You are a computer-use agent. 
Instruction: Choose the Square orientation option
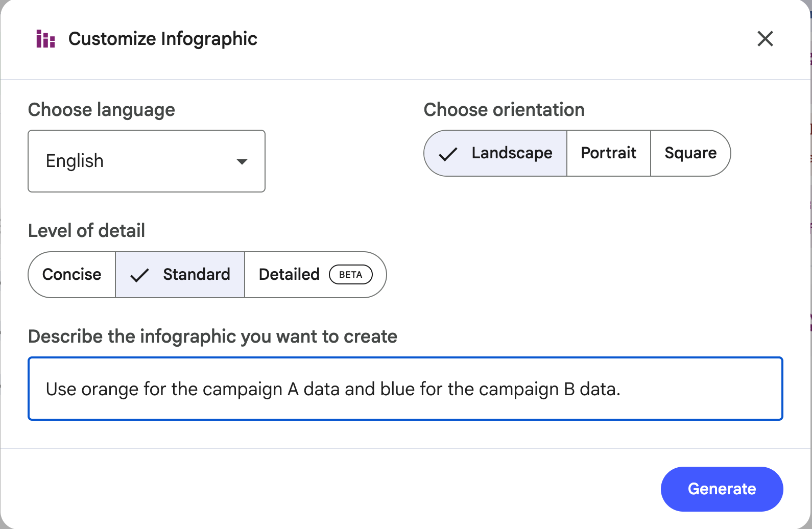coord(690,153)
